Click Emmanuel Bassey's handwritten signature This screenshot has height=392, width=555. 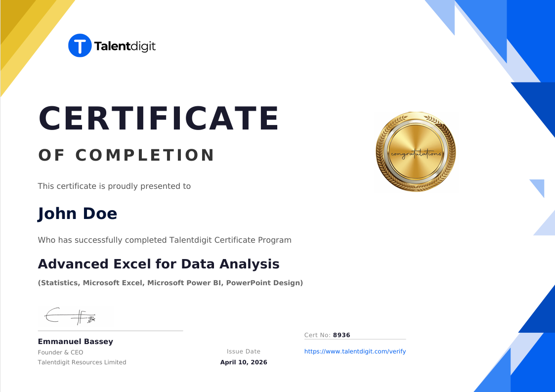tap(71, 315)
